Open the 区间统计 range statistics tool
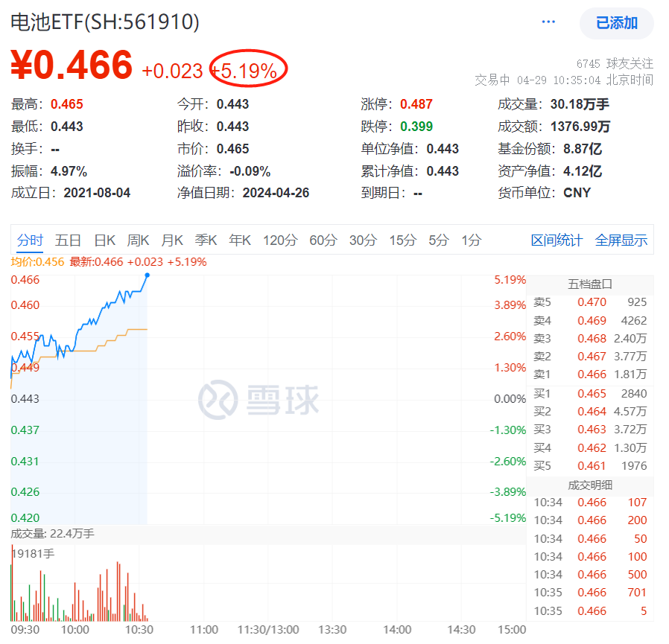The width and height of the screenshot is (669, 644). tap(557, 240)
